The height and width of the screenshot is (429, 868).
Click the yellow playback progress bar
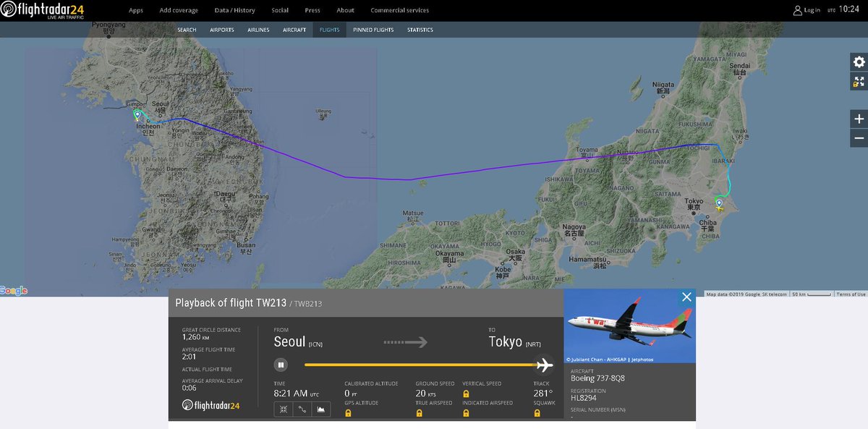[x=421, y=365]
